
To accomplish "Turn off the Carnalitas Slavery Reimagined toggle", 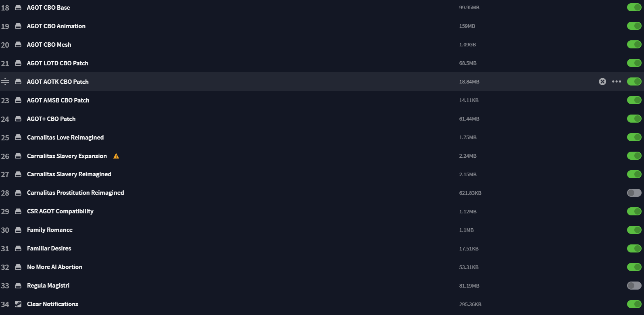I will [x=634, y=174].
